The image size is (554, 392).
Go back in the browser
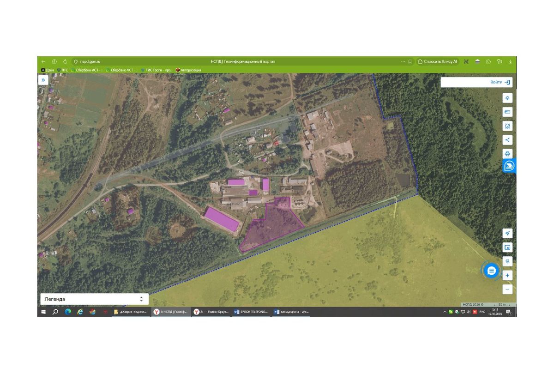pyautogui.click(x=43, y=61)
